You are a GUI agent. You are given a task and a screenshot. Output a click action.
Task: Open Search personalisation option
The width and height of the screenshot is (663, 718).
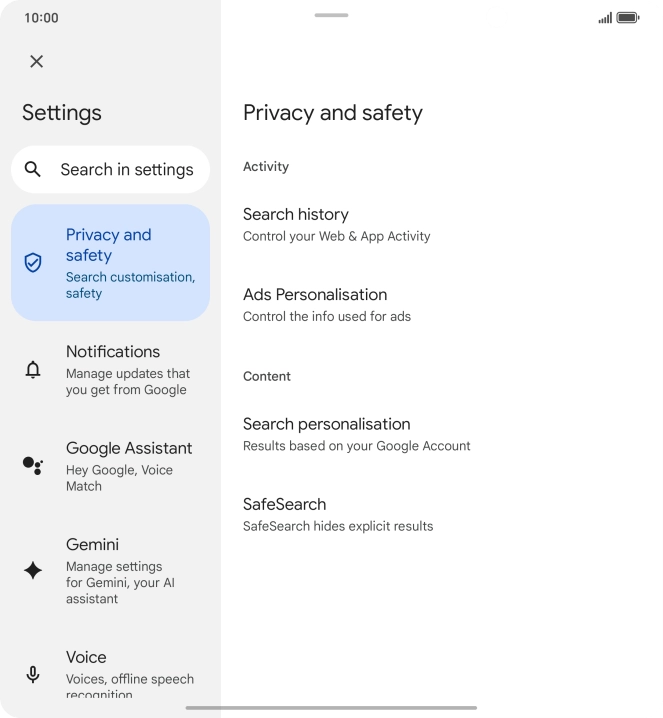click(x=356, y=434)
